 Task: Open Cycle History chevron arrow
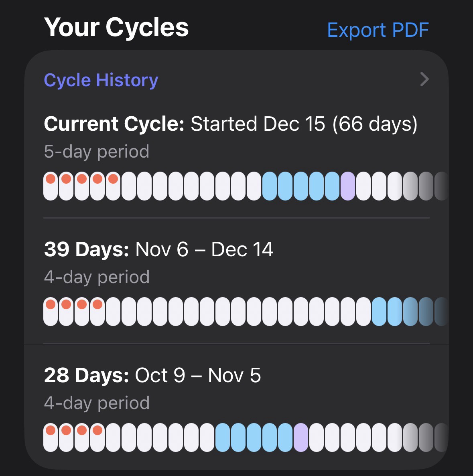(x=424, y=79)
